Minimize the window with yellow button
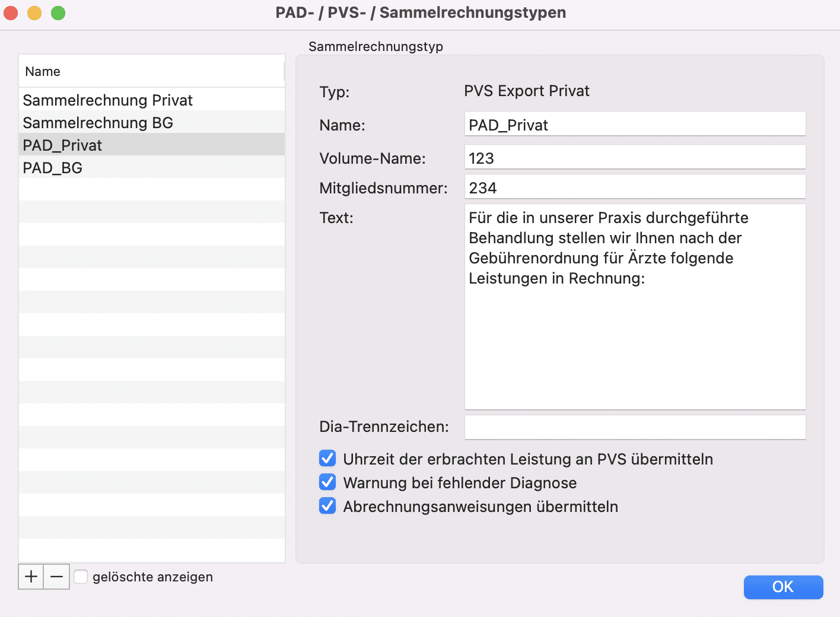 (34, 12)
